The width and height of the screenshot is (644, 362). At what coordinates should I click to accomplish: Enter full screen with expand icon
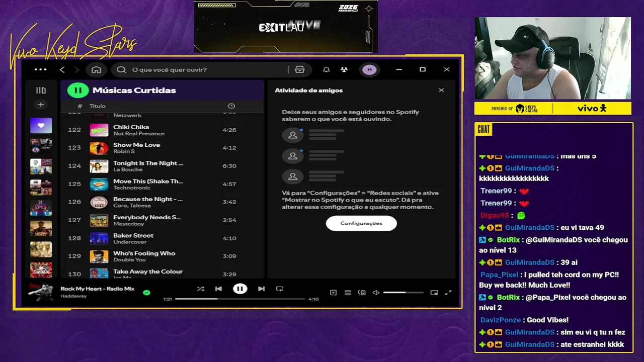(448, 293)
